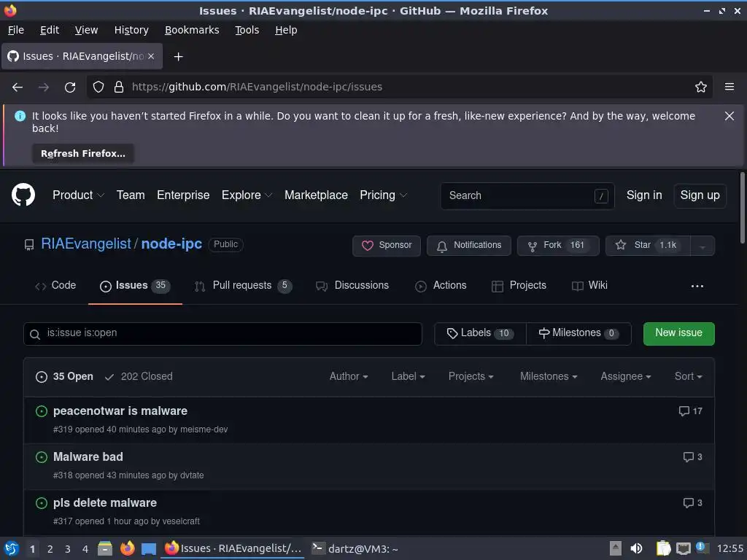Open the Author filter dropdown
The width and height of the screenshot is (747, 560).
tap(349, 377)
